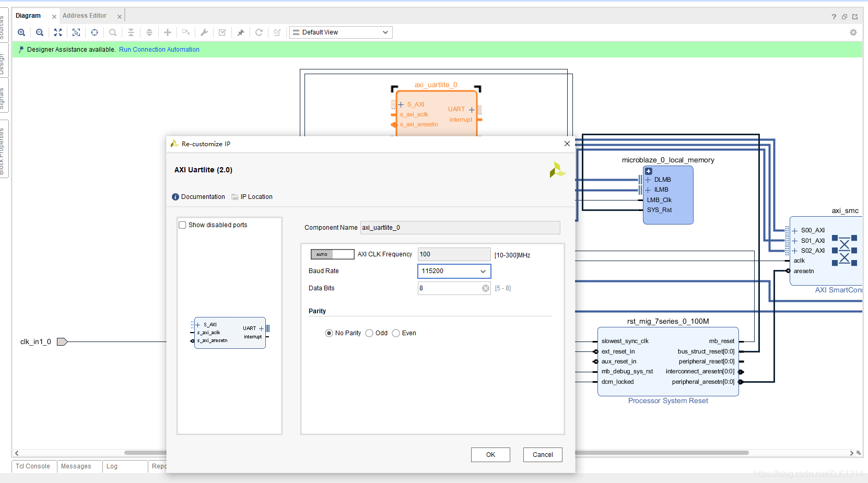Open the Tcl Console tab
Screen dimensions: 868x483
(33, 466)
